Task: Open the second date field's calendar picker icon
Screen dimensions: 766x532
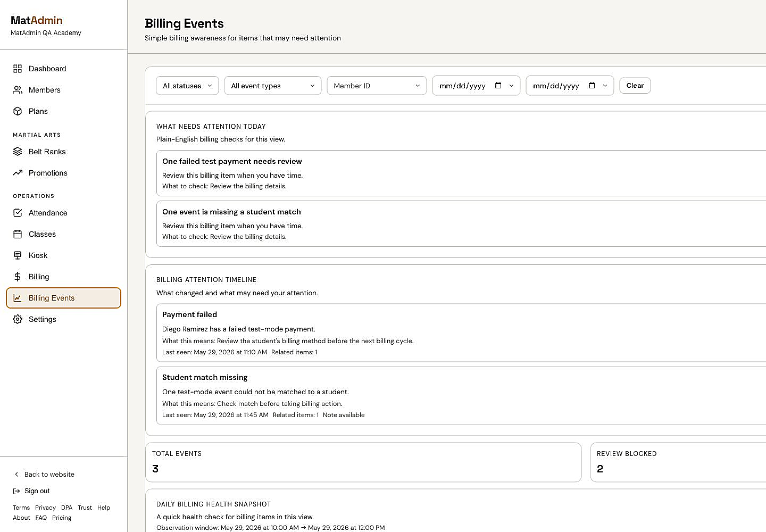Action: pos(592,86)
